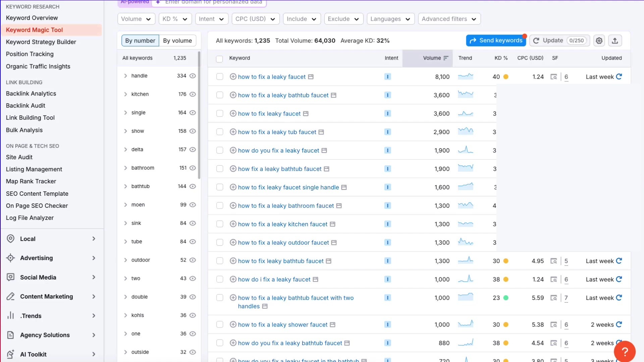The width and height of the screenshot is (644, 362).
Task: Add 'how do you fix a leaky faucet' plus icon
Action: click(x=233, y=150)
